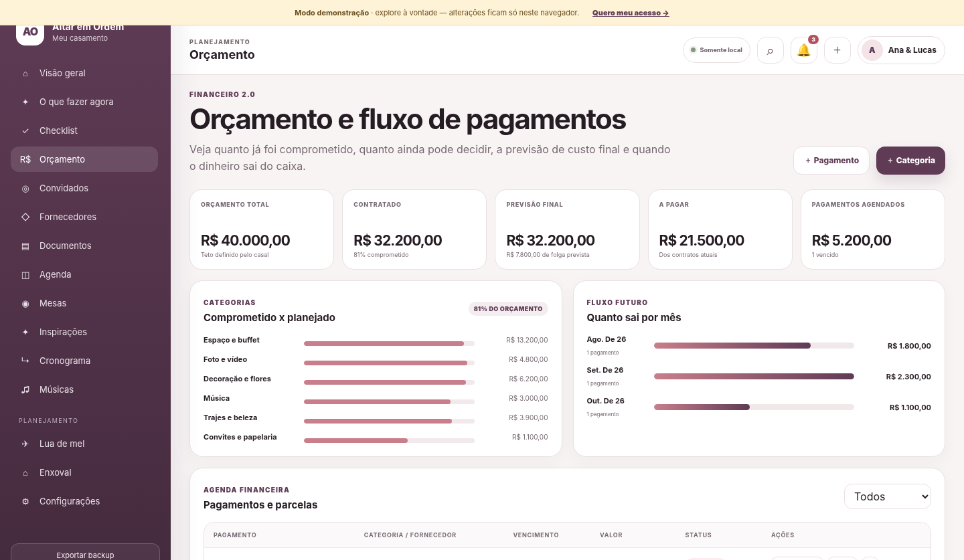Select Configurações menu item
964x560 pixels.
click(x=84, y=501)
